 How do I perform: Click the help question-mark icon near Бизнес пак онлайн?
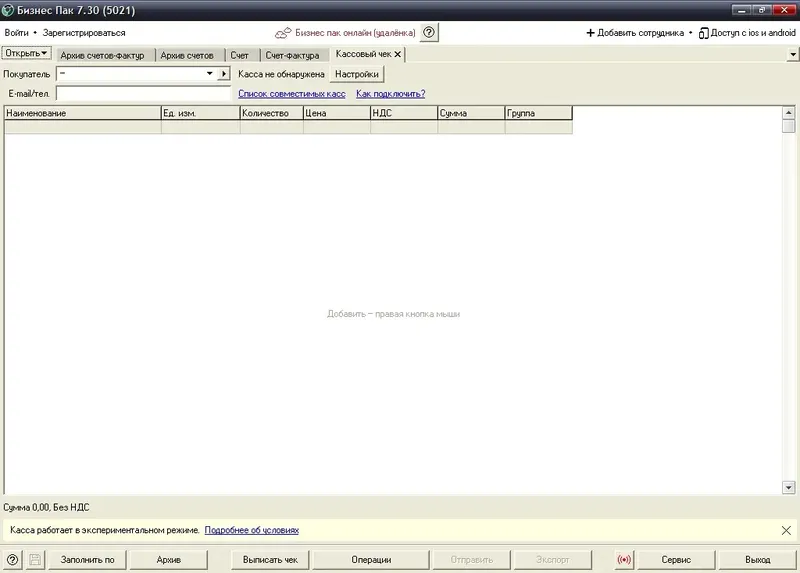(x=429, y=33)
